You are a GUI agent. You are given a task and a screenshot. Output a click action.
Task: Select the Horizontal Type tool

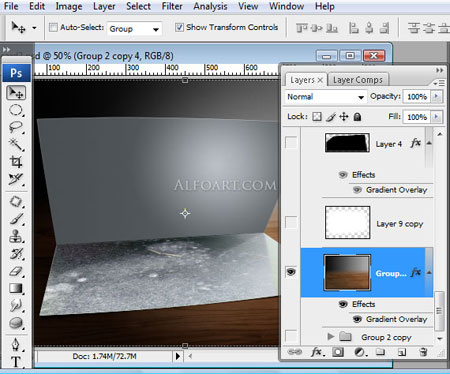point(16,361)
